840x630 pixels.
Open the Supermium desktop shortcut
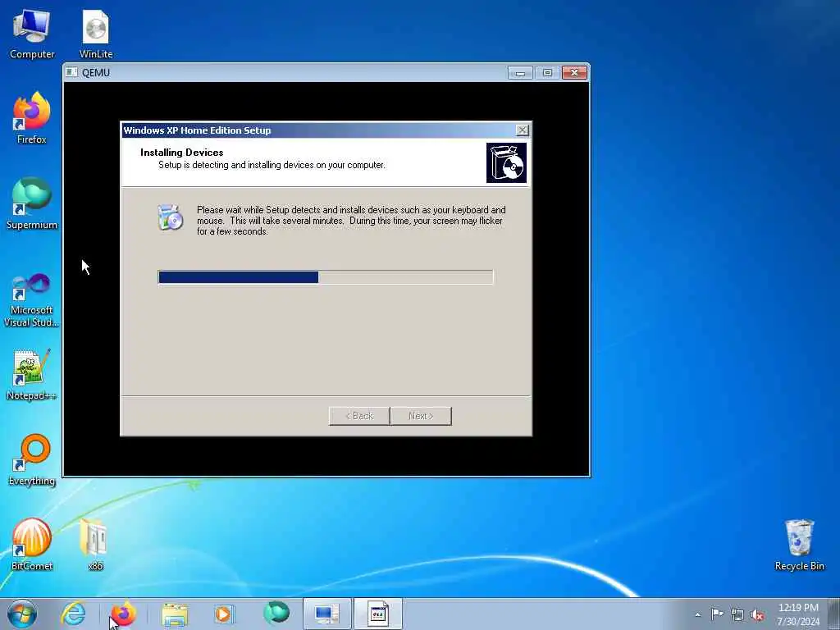pyautogui.click(x=32, y=203)
